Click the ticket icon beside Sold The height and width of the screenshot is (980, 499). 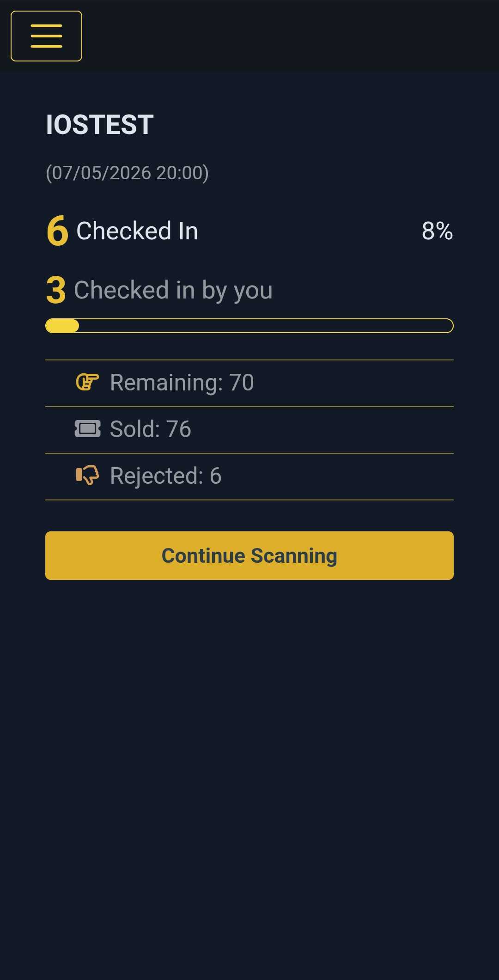pos(87,429)
